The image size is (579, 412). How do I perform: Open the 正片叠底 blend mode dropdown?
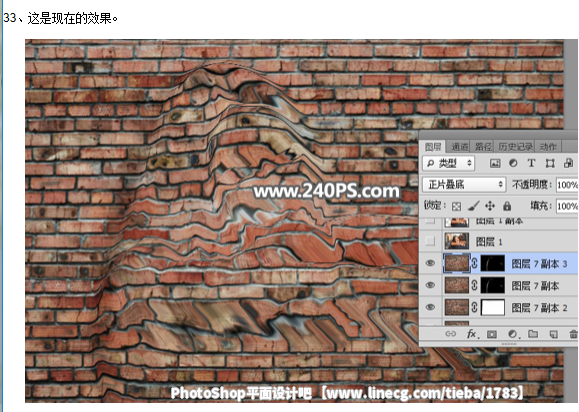pyautogui.click(x=464, y=184)
